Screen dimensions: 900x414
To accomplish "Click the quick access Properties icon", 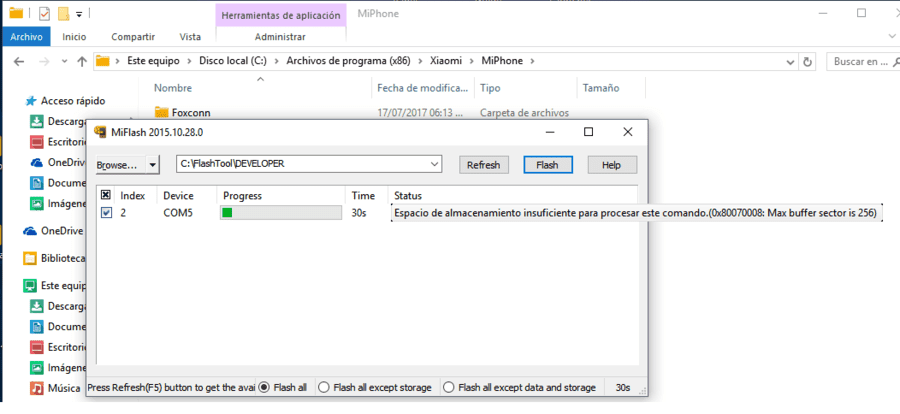I will click(x=44, y=13).
